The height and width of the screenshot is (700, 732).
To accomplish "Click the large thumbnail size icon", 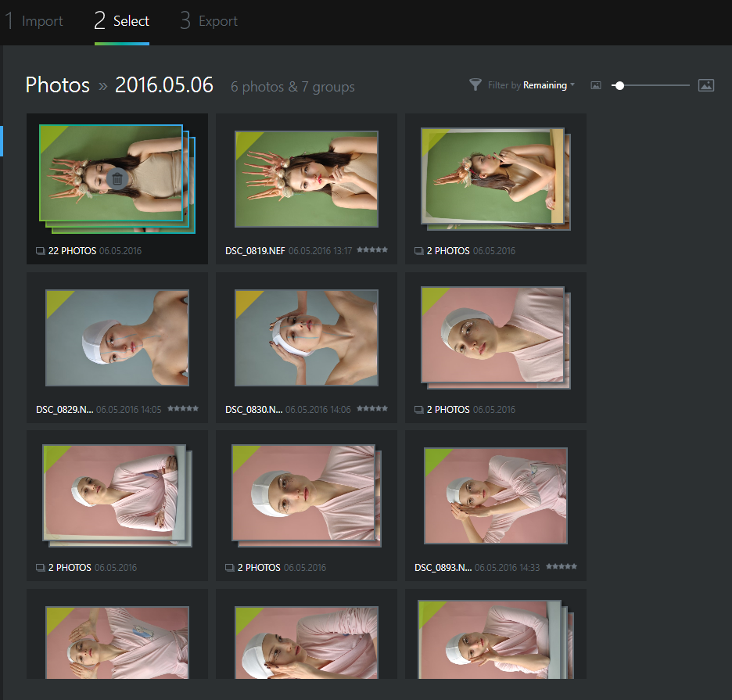I will pyautogui.click(x=706, y=85).
